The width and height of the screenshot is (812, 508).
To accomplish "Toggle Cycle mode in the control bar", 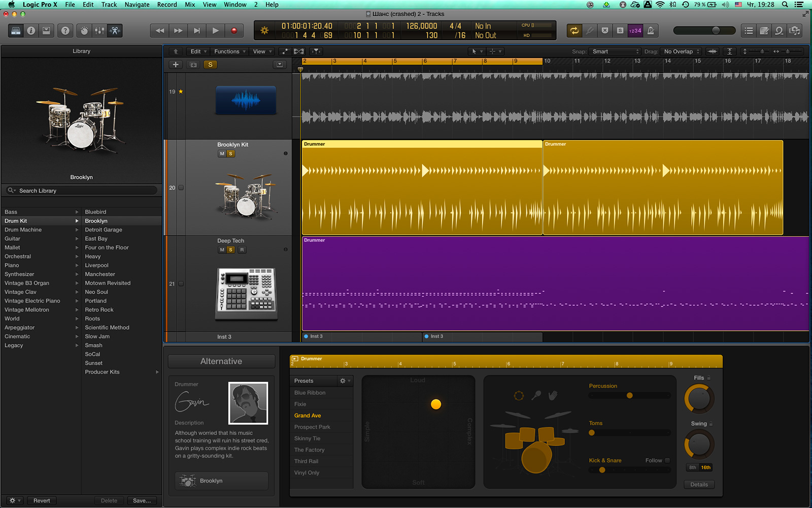I will 574,30.
